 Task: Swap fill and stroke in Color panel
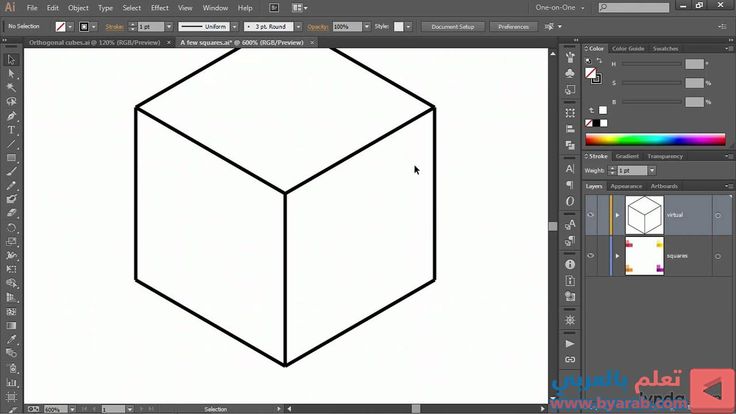pyautogui.click(x=599, y=61)
